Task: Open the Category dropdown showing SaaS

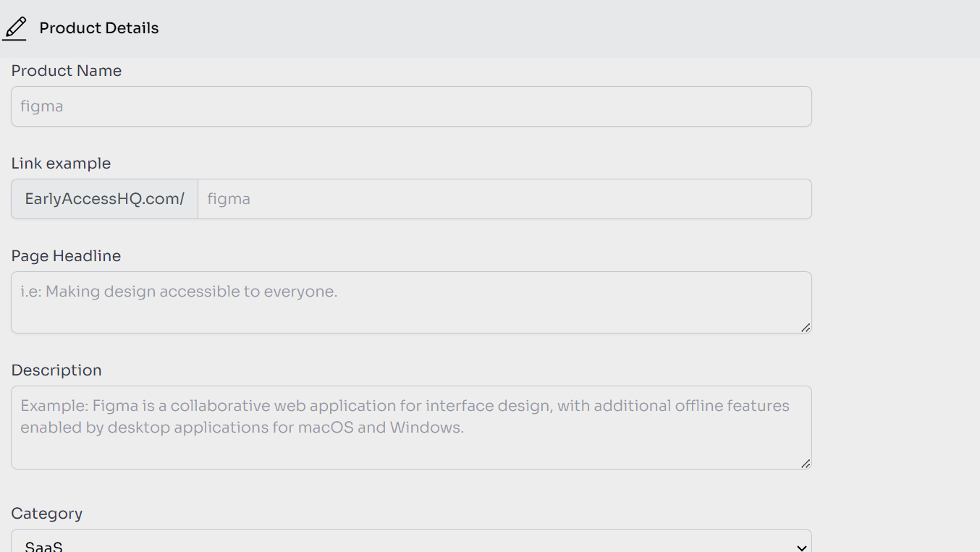Action: [411, 544]
